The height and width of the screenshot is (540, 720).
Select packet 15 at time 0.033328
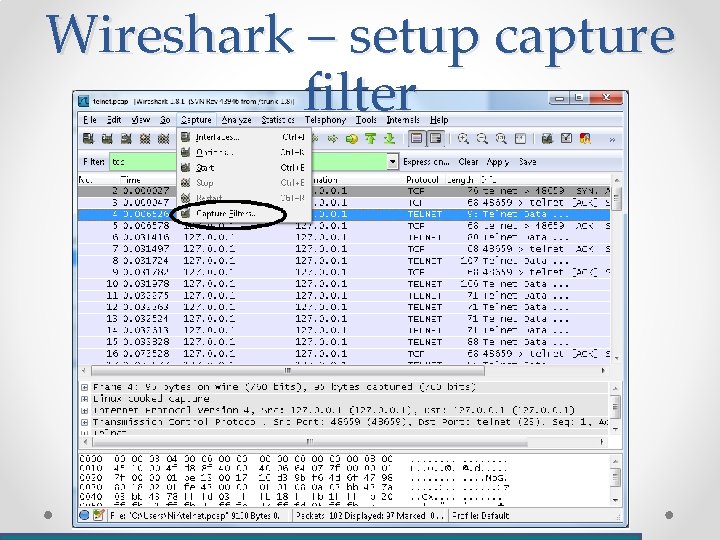[x=344, y=342]
